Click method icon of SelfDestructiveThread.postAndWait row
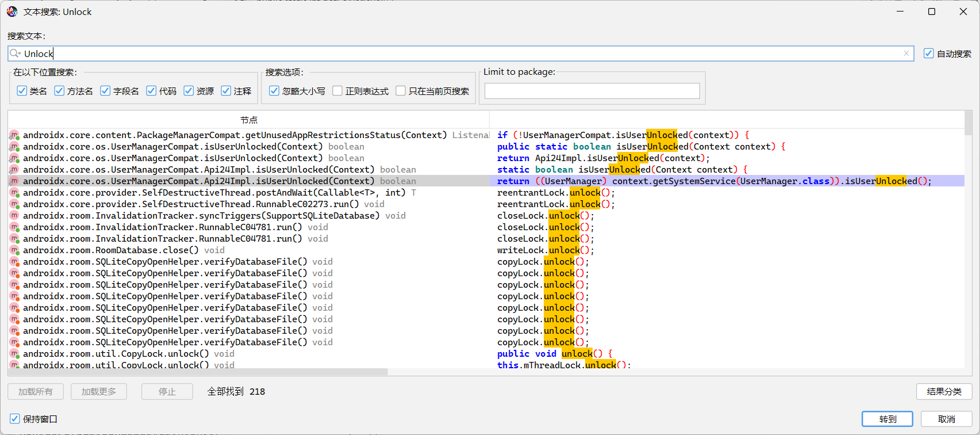The height and width of the screenshot is (435, 980). point(14,193)
